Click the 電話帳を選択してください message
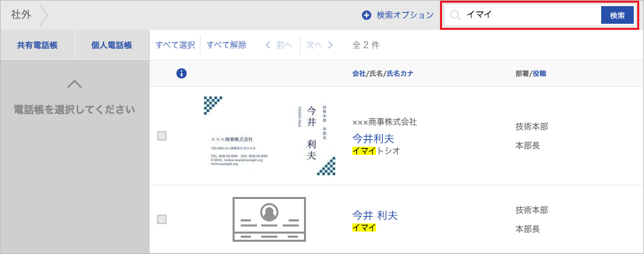 (74, 110)
